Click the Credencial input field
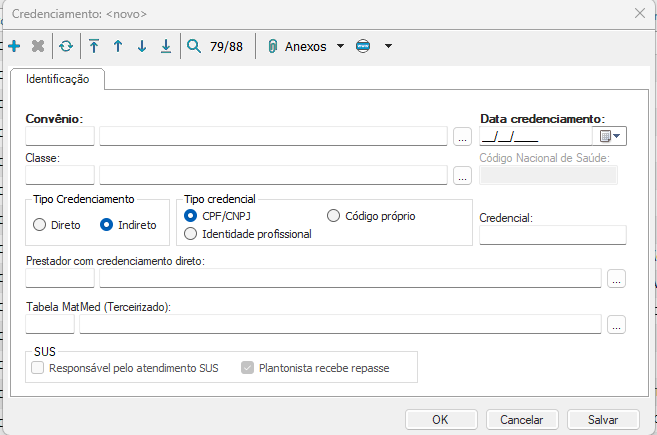657x435 pixels. coord(553,235)
